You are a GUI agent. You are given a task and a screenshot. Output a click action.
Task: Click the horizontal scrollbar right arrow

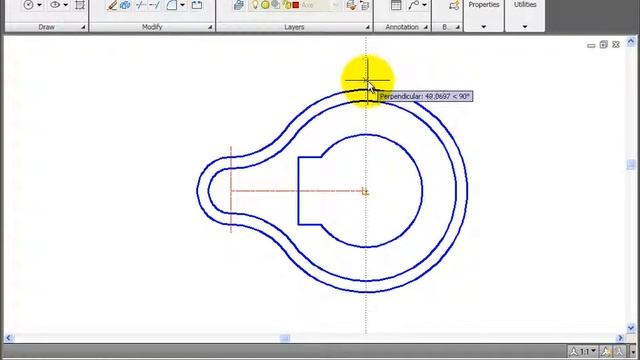point(620,338)
